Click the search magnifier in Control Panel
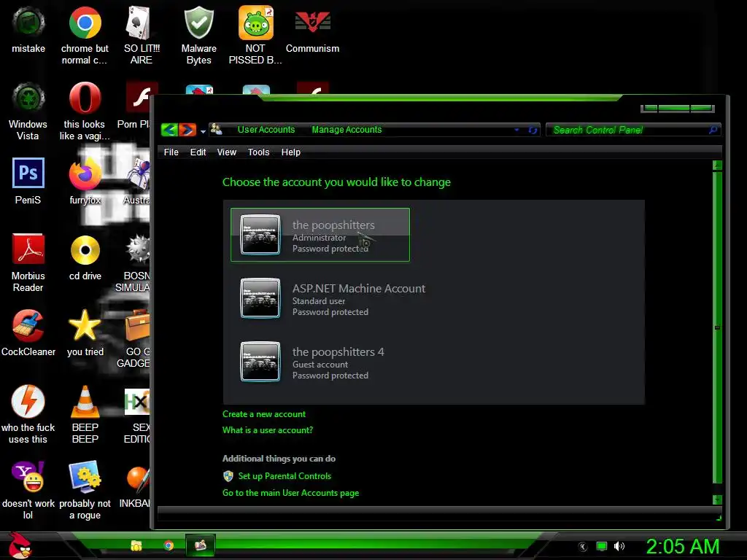 click(713, 130)
